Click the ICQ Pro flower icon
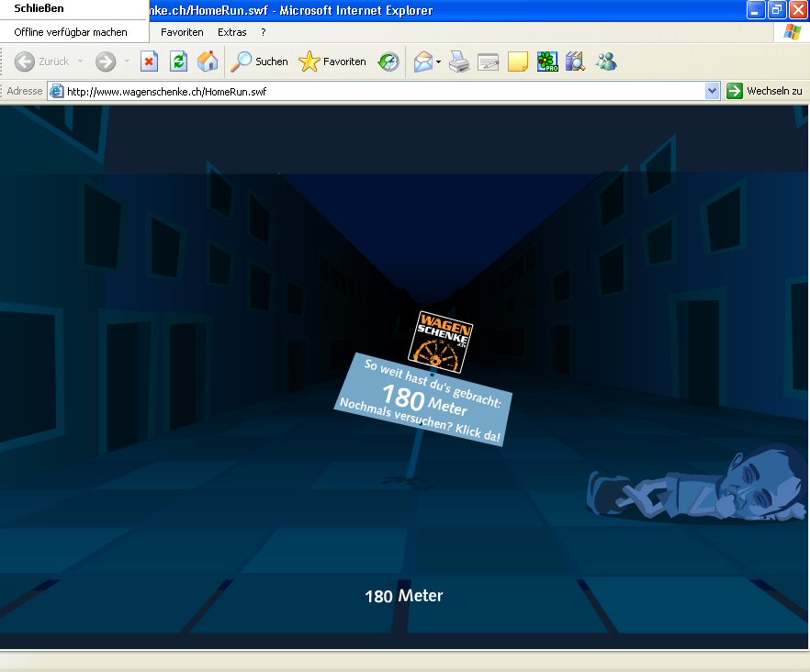 [547, 62]
